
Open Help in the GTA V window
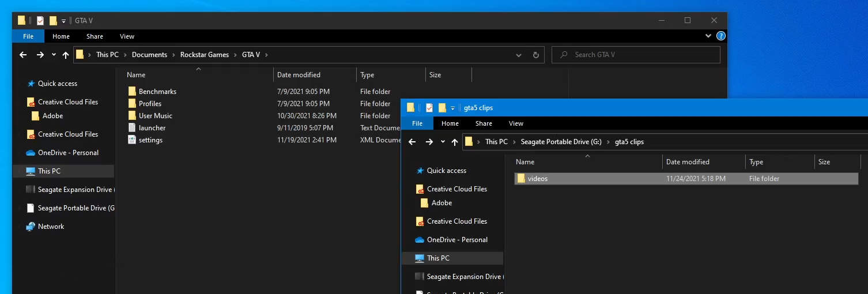(720, 36)
